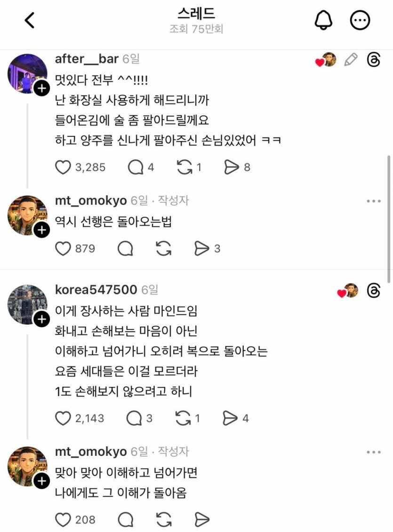Screen dimensions: 393x532
Task: Go back using the top-left arrow
Action: 30,20
